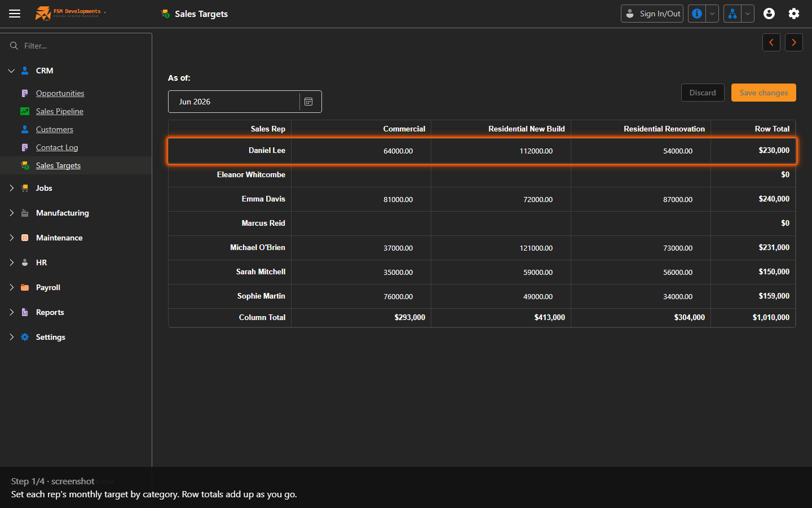Expand the Maintenance section chevron
This screenshot has height=508, width=812.
coord(11,238)
